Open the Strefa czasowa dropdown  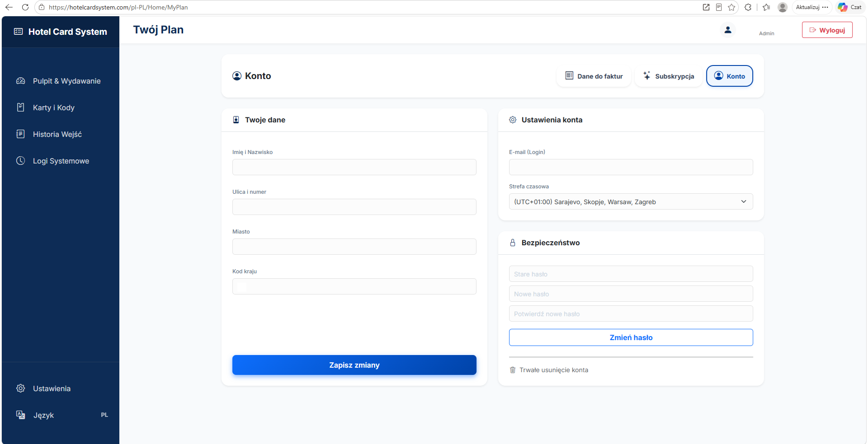coord(631,201)
